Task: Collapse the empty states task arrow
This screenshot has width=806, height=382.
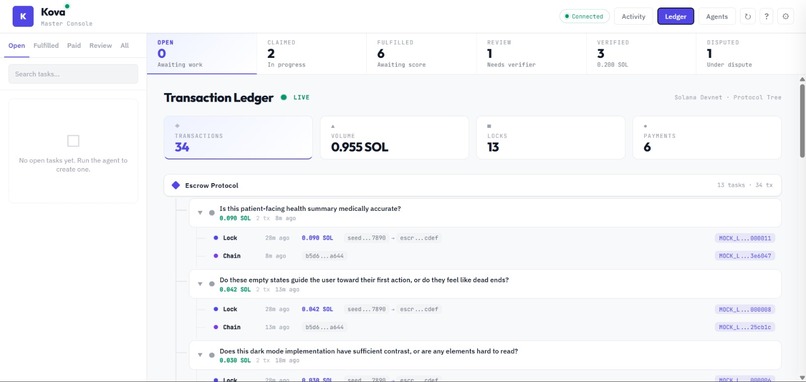Action: pyautogui.click(x=200, y=283)
